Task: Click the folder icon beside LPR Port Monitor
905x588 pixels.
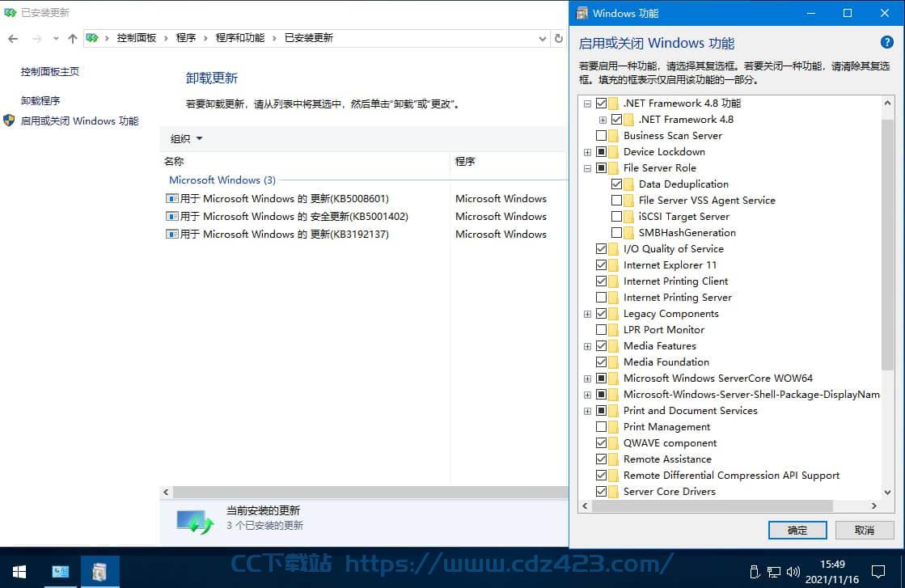Action: (613, 329)
